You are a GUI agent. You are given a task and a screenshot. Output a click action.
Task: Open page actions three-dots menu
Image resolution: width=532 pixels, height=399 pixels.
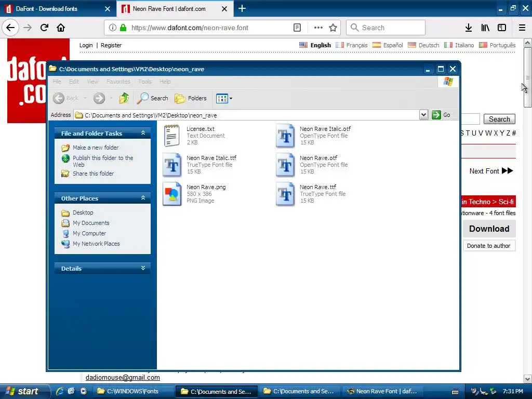pyautogui.click(x=318, y=28)
